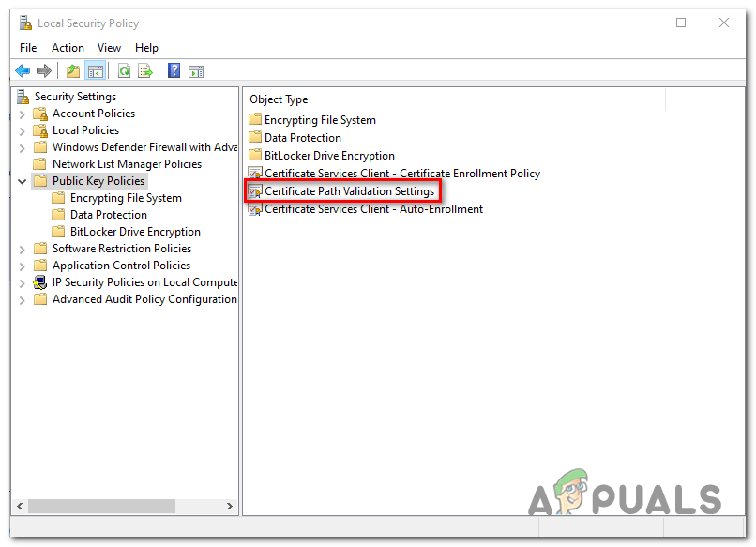Open the Help menu
The height and width of the screenshot is (547, 756).
point(146,48)
